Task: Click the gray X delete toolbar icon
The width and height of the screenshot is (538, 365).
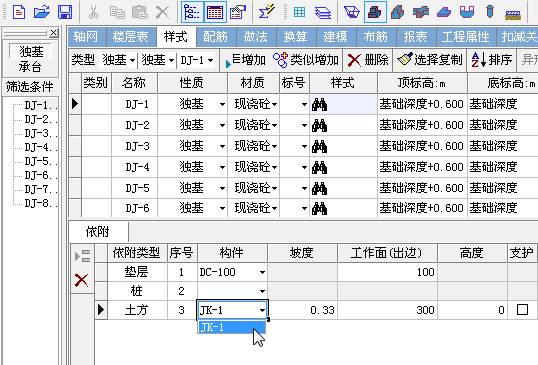Action: coord(162,12)
